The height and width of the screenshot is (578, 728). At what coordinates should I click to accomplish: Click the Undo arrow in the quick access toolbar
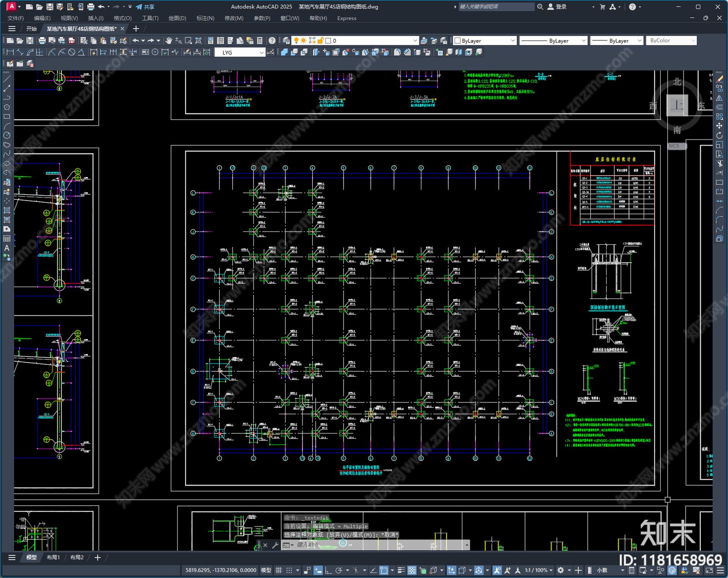click(101, 7)
